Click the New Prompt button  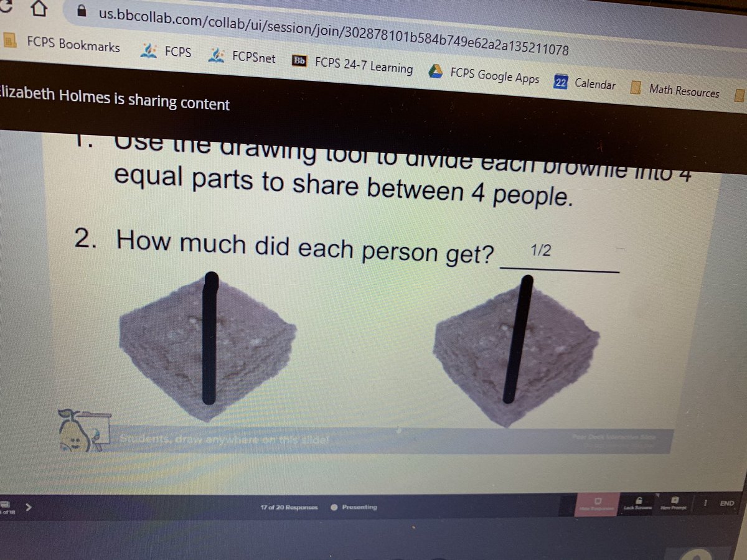674,503
